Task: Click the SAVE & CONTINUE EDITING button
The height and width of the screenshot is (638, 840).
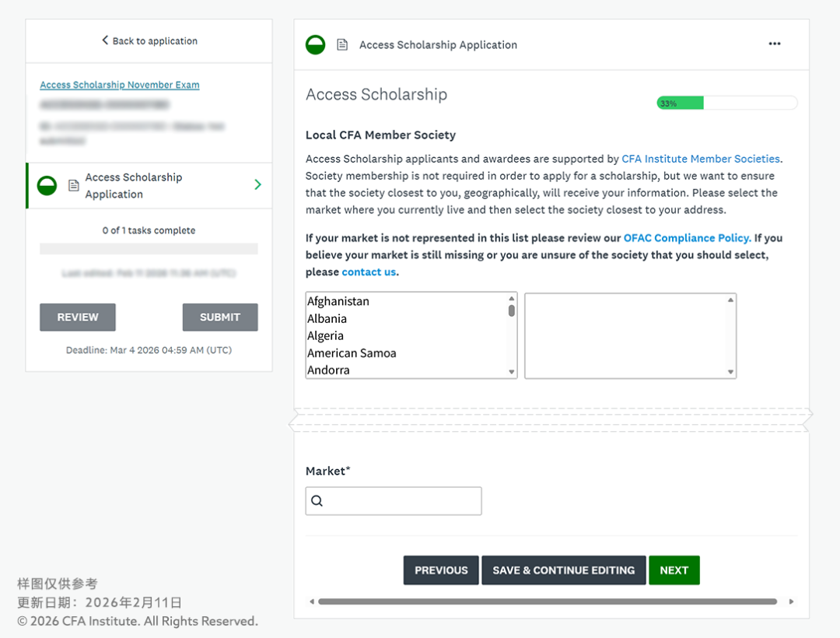Action: (x=563, y=570)
